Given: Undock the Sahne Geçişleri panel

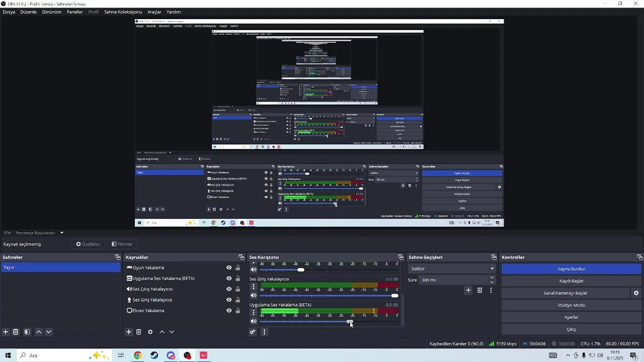Looking at the screenshot, I should 494,257.
